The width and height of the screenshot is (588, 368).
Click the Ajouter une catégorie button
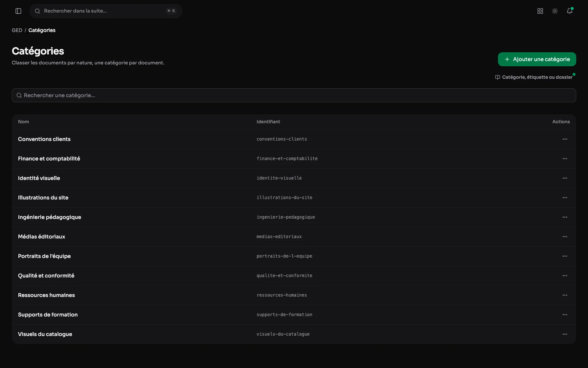pyautogui.click(x=537, y=59)
